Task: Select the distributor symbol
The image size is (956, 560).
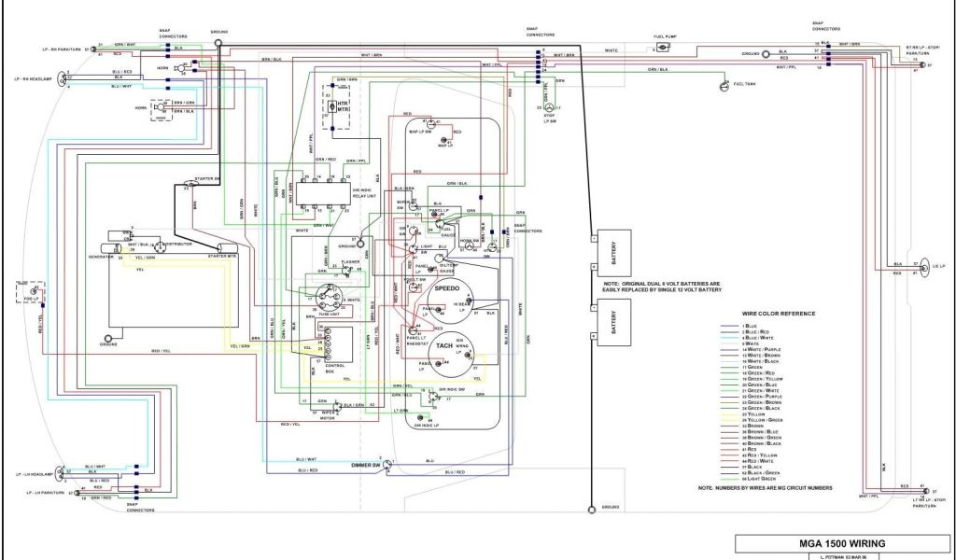Action: pyautogui.click(x=160, y=247)
